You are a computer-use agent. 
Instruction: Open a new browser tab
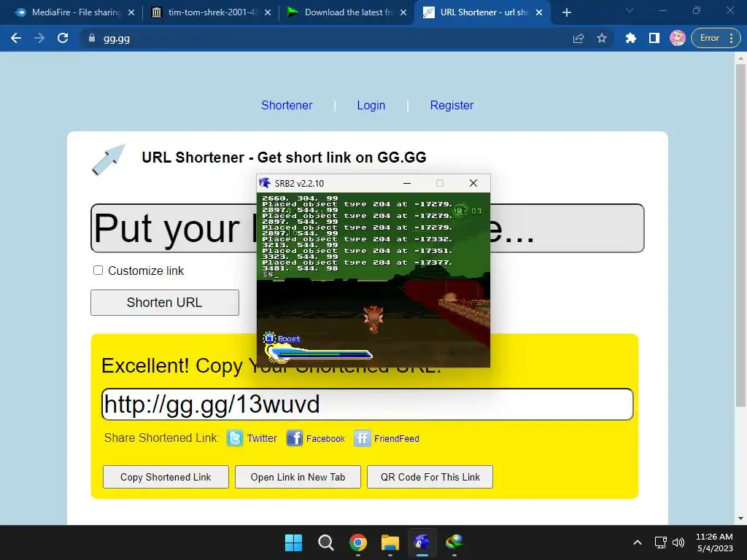point(566,13)
